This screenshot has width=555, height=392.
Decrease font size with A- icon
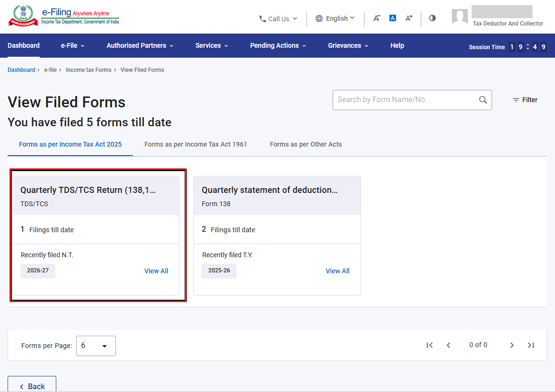[x=377, y=18]
